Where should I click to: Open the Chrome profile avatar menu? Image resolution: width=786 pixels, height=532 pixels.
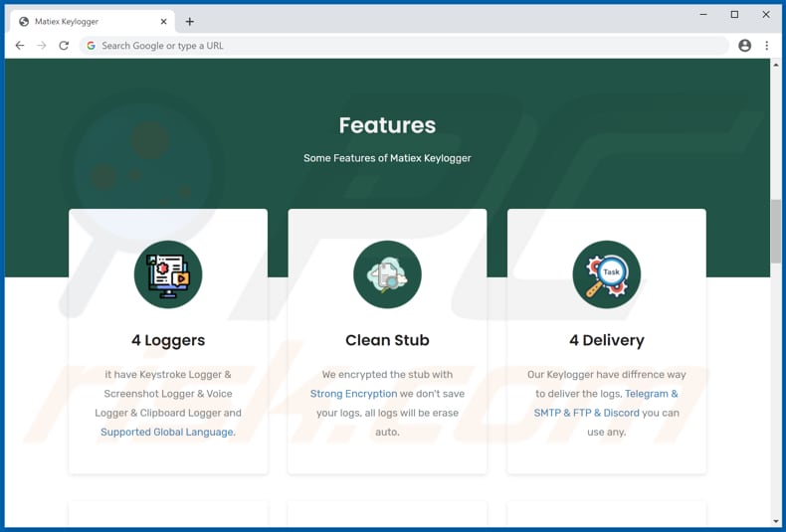[x=745, y=46]
